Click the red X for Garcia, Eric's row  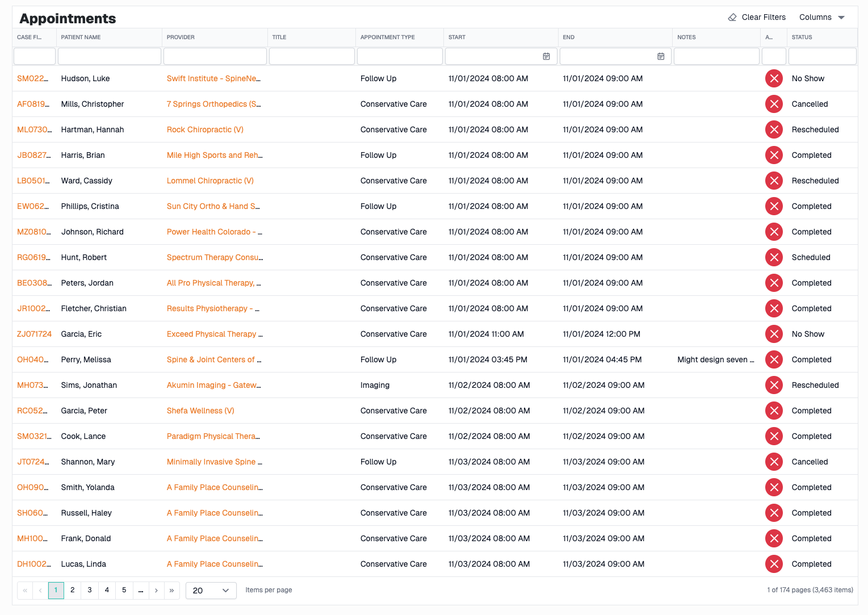tap(774, 334)
